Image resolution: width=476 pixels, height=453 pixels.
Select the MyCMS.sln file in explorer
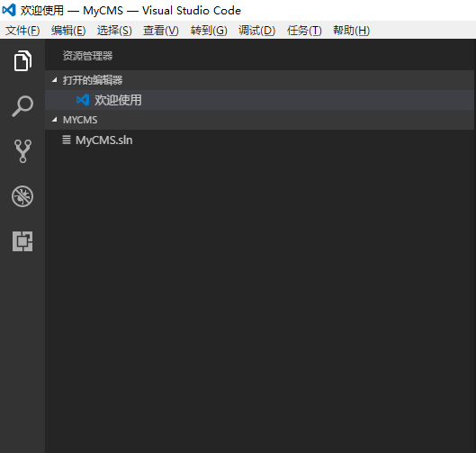tap(259, 140)
